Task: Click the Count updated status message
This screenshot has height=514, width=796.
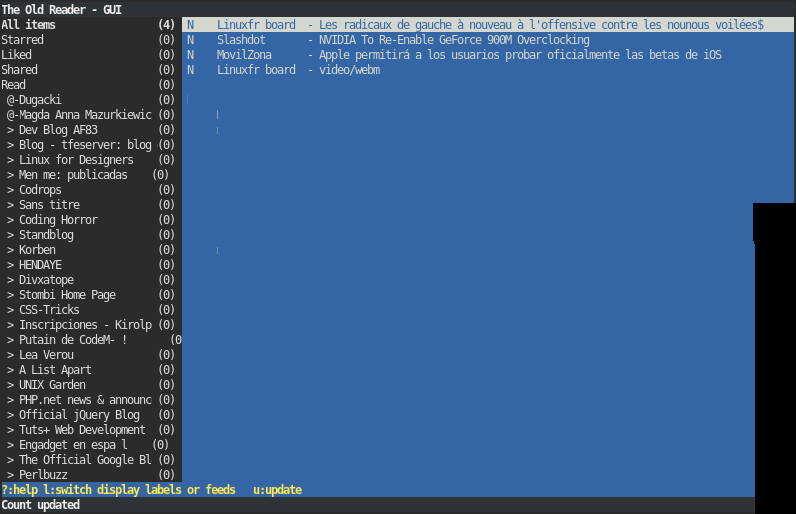Action: 41,505
